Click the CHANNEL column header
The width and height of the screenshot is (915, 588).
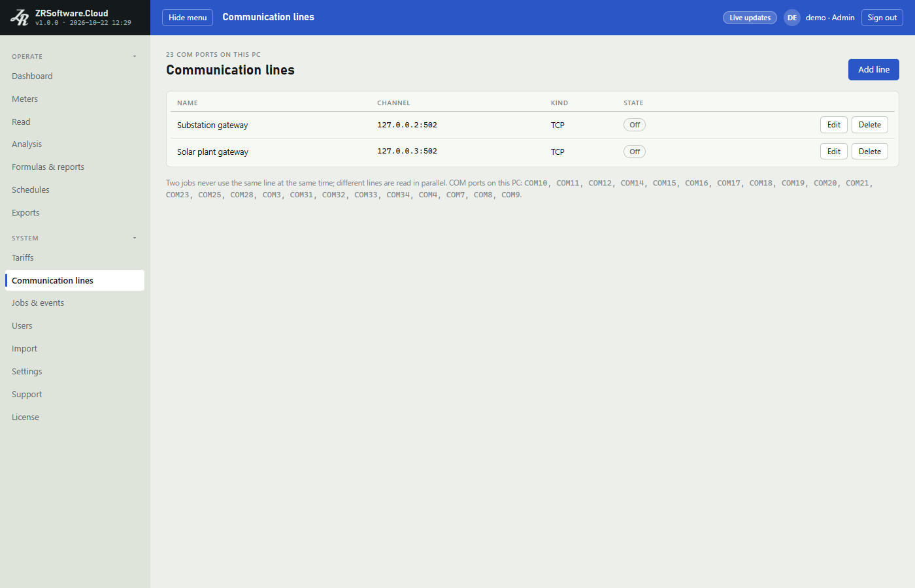pyautogui.click(x=393, y=103)
